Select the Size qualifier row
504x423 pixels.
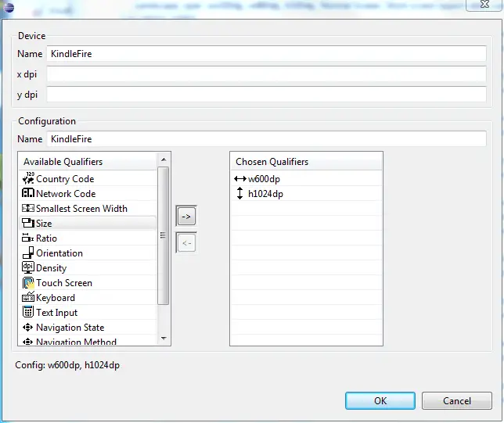88,223
